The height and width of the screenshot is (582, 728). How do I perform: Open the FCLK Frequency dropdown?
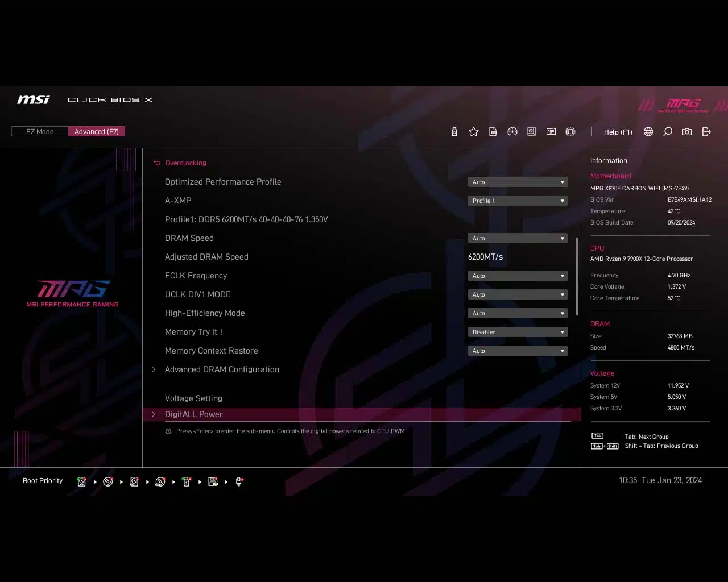518,276
